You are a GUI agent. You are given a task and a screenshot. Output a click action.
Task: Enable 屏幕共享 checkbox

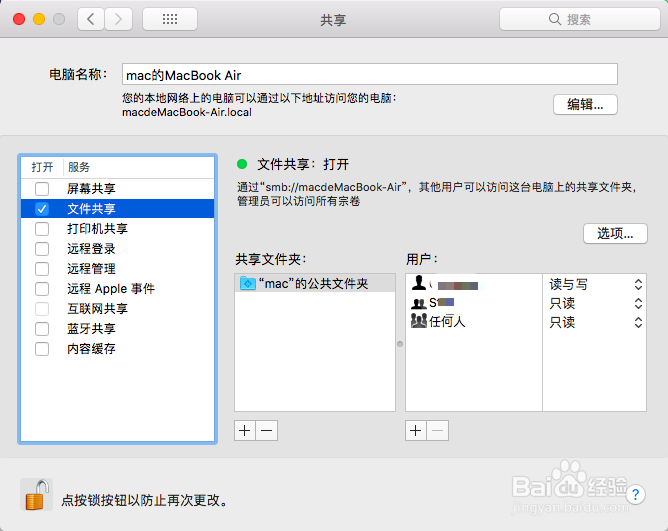point(42,188)
